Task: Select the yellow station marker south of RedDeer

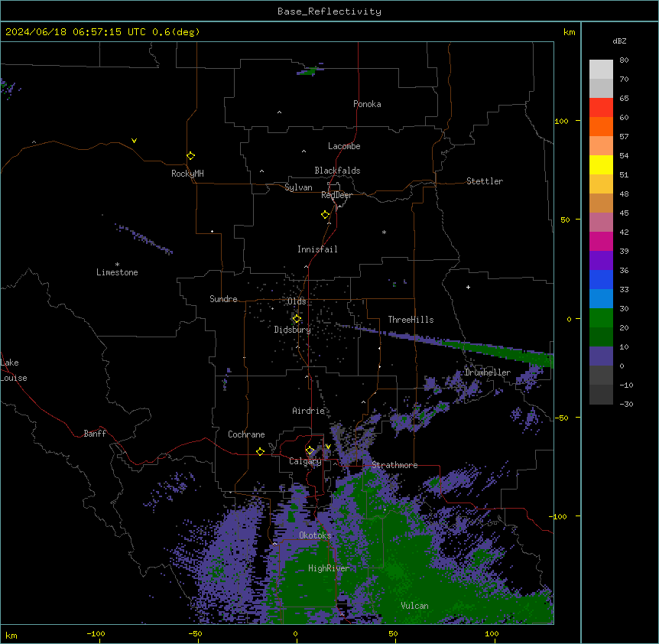Action: (x=325, y=215)
